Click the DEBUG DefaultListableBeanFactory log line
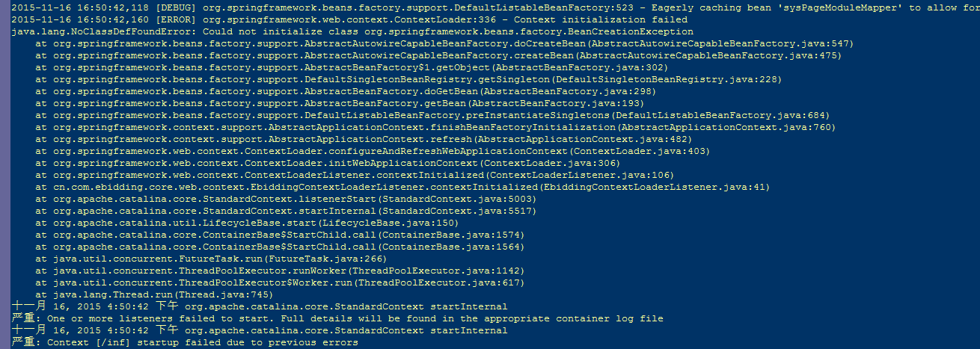 [496, 8]
